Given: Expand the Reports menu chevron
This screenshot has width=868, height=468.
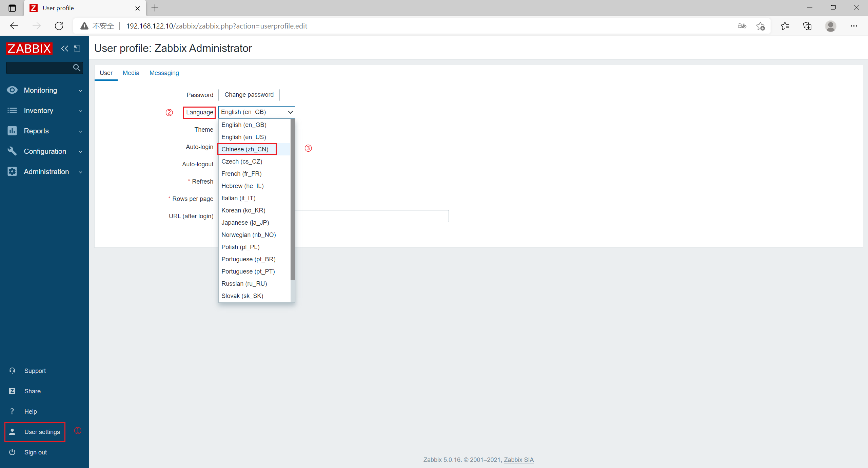Looking at the screenshot, I should click(80, 131).
